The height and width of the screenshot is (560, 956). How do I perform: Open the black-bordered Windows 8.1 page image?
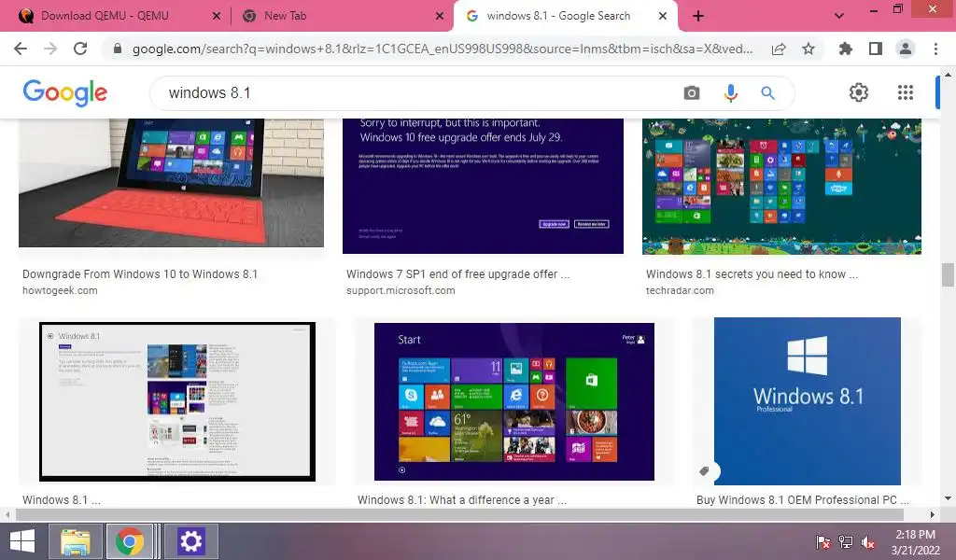(177, 401)
